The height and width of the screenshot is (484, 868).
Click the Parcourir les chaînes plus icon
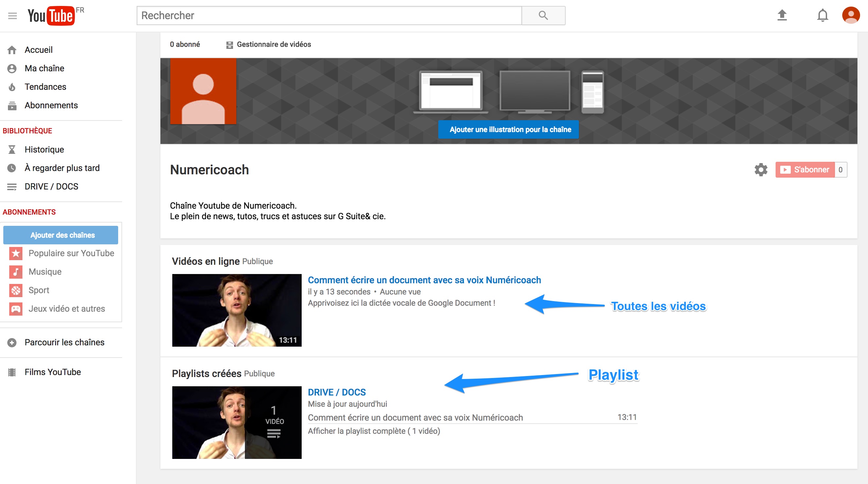12,343
